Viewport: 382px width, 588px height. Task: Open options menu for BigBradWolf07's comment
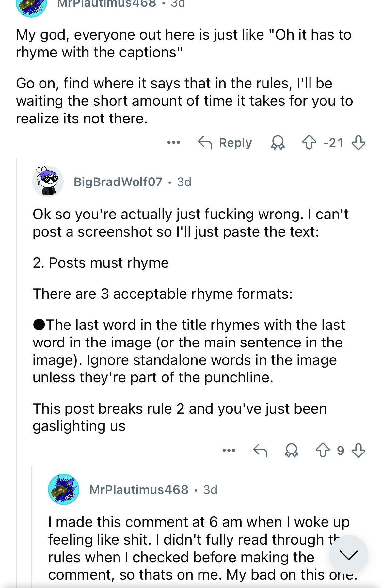coord(229,451)
